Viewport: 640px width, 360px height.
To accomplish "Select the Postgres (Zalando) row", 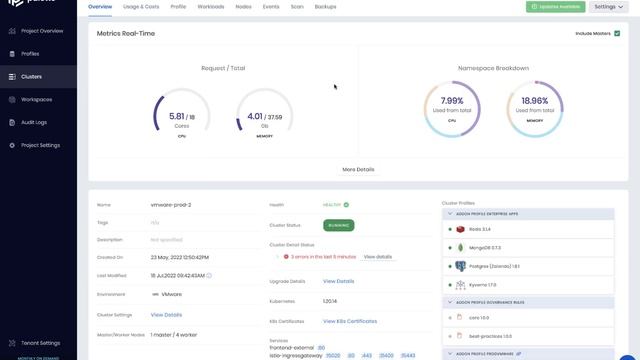I will [528, 266].
